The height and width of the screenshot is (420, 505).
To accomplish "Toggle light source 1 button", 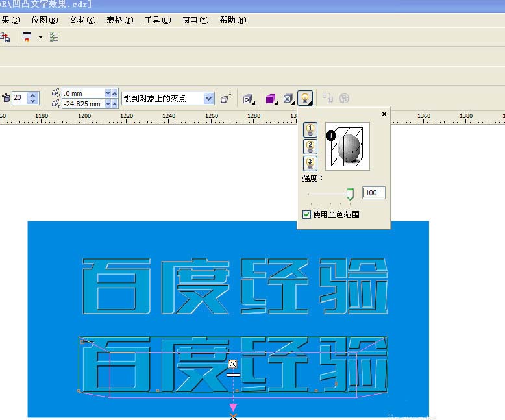I will click(x=310, y=130).
